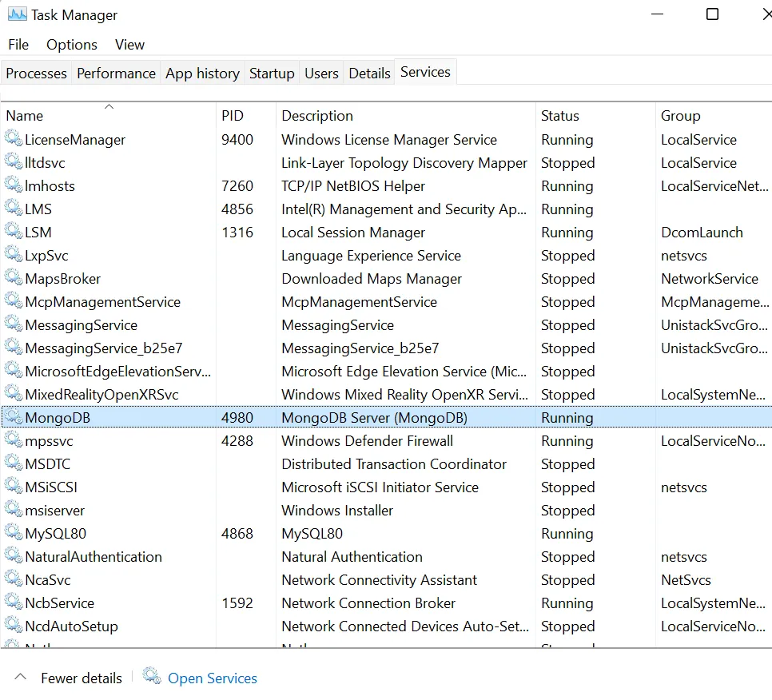Click NetworkService group of MapsBroker

710,279
